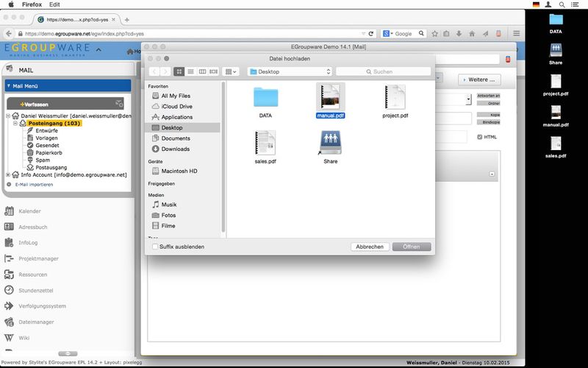The width and height of the screenshot is (588, 368).
Task: Open the item arrangement dropdown
Action: (x=231, y=71)
